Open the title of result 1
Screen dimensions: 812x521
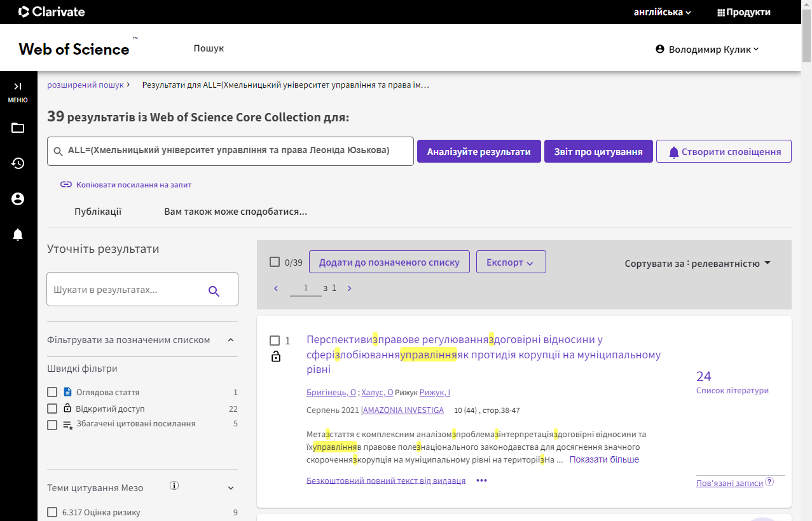pos(483,355)
